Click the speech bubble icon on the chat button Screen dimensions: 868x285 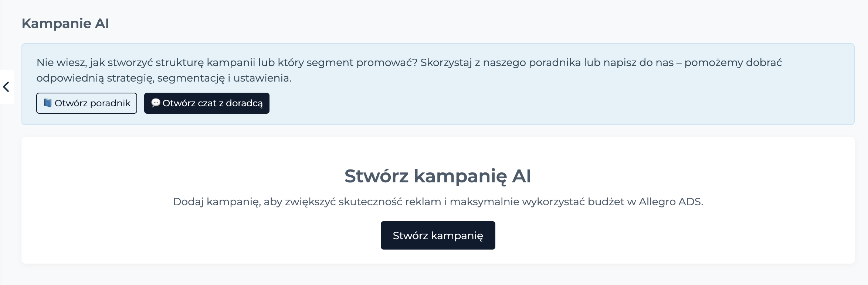coord(156,103)
